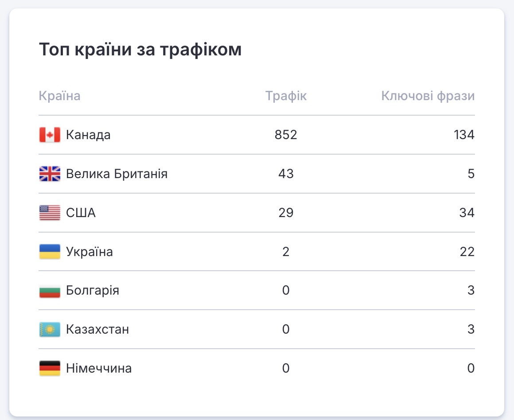Click Canada's traffic value 852
This screenshot has width=514, height=420.
[286, 135]
